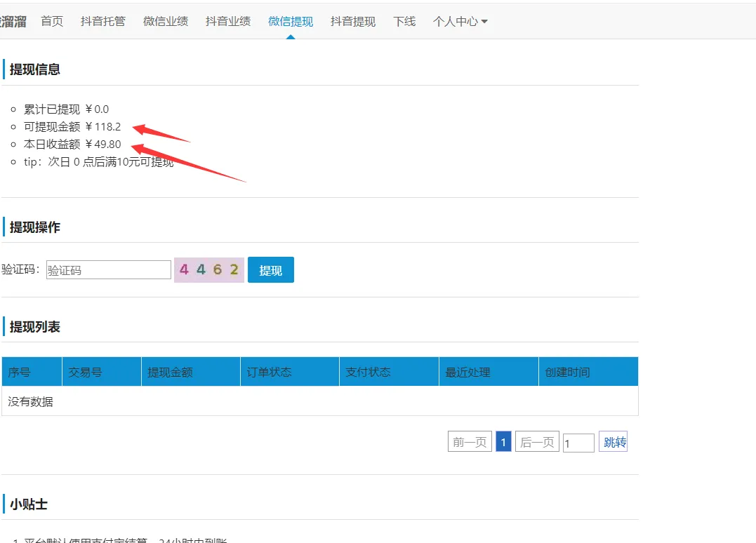Click the 溜溜 site logo text
Image resolution: width=756 pixels, height=543 pixels.
click(x=13, y=22)
